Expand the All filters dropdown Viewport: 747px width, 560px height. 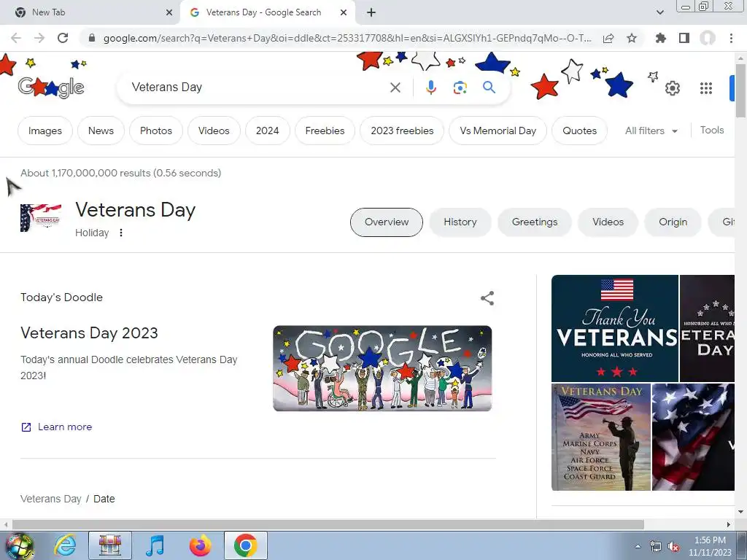[651, 131]
